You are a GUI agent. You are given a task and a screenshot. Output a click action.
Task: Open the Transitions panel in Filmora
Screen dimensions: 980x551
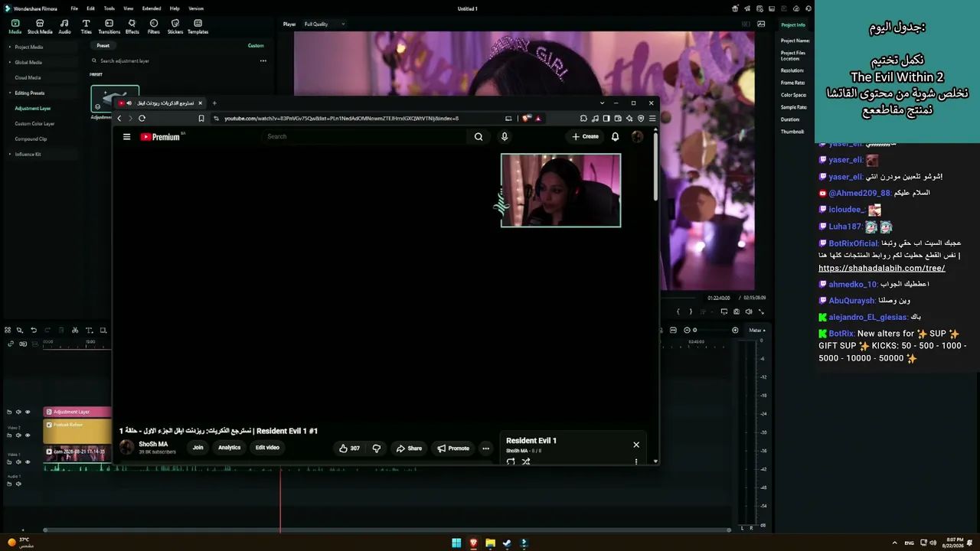pyautogui.click(x=109, y=27)
